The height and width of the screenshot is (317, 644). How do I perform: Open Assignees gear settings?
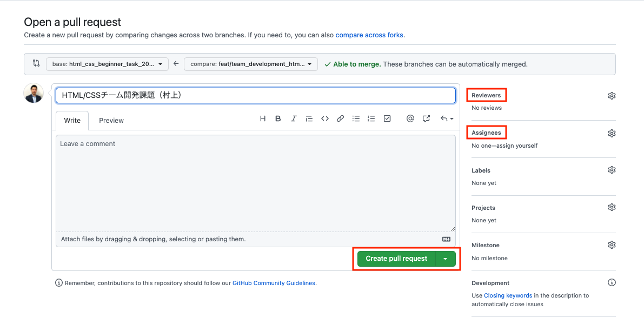tap(612, 133)
